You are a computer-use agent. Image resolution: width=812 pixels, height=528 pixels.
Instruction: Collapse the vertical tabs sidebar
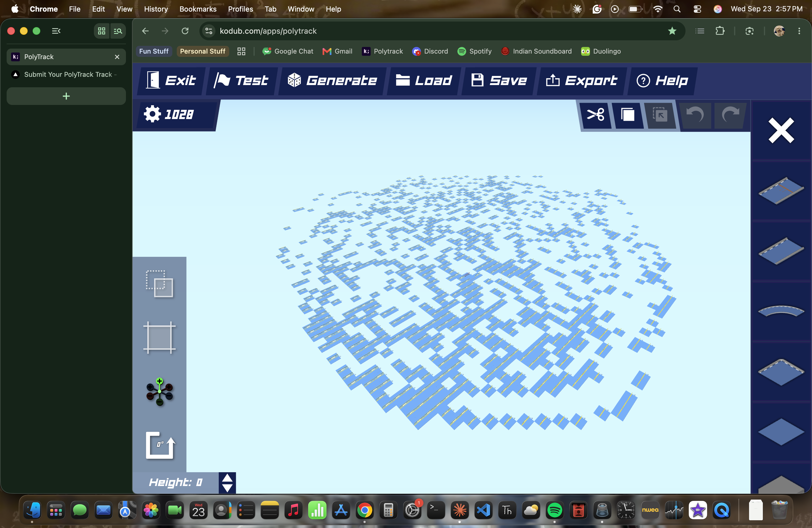(56, 31)
